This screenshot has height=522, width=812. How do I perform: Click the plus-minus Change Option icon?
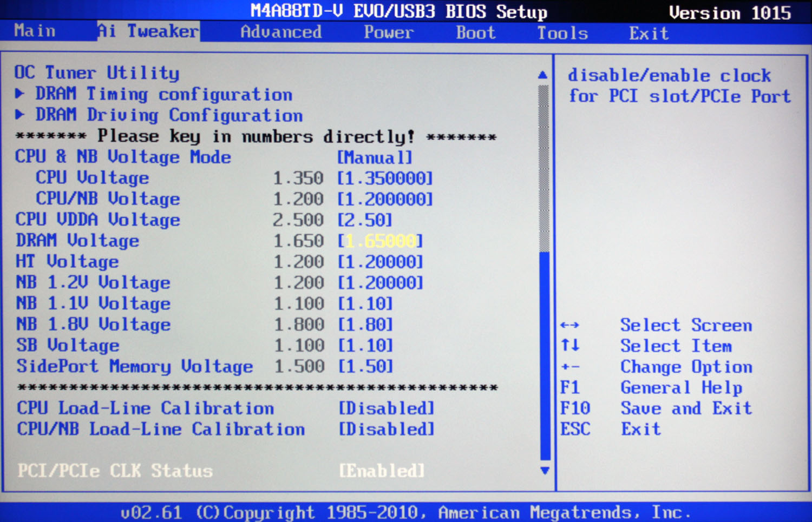[x=570, y=367]
